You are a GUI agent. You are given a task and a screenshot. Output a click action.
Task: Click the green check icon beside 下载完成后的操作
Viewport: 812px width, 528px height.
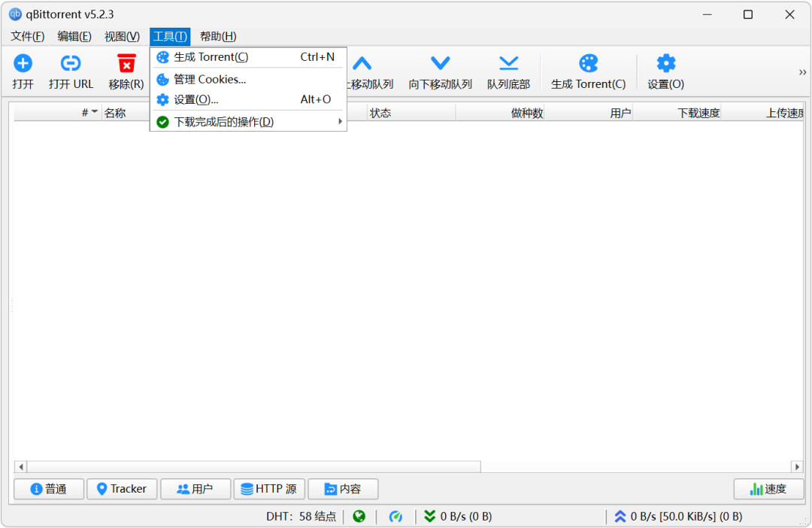[x=162, y=122]
